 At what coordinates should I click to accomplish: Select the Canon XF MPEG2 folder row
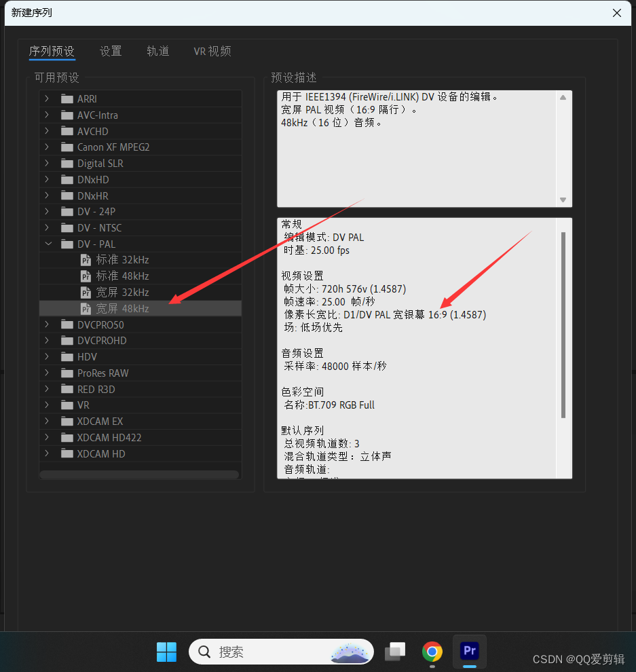pos(141,147)
